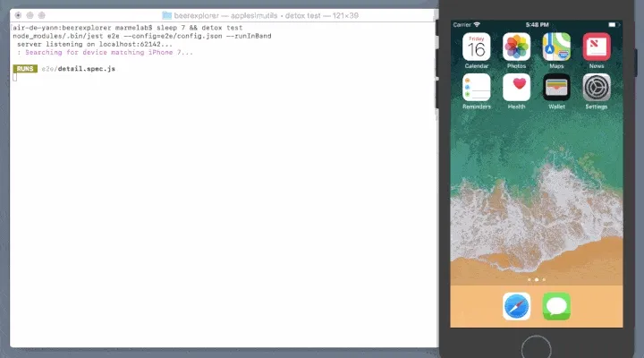Click the RUNS status badge

[x=25, y=69]
